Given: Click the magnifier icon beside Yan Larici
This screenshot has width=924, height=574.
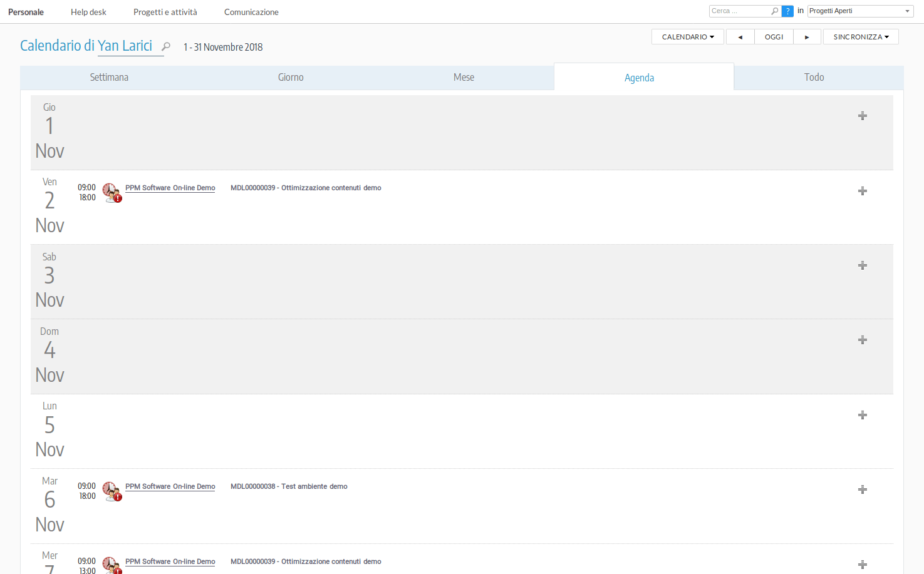Looking at the screenshot, I should (x=166, y=47).
